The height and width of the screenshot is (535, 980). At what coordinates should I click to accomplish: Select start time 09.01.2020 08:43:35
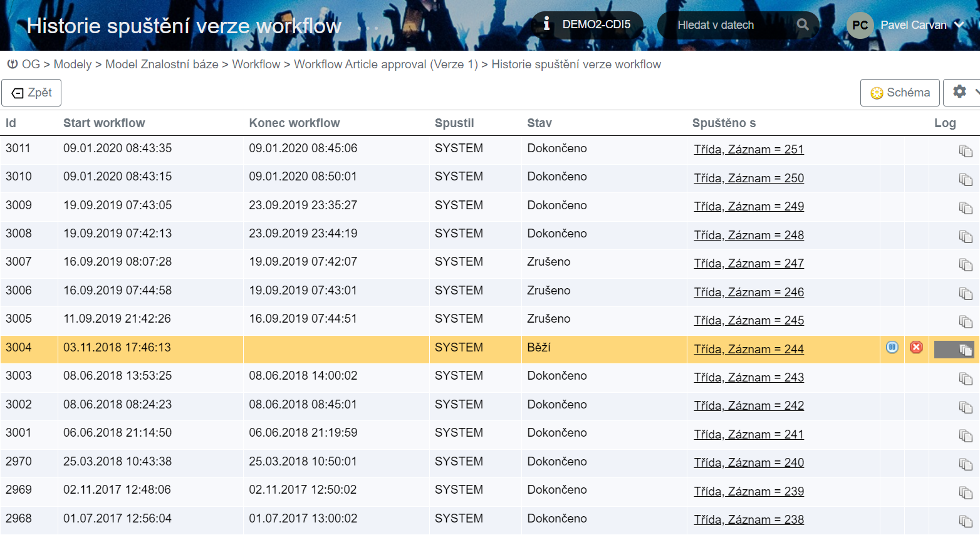coord(117,148)
